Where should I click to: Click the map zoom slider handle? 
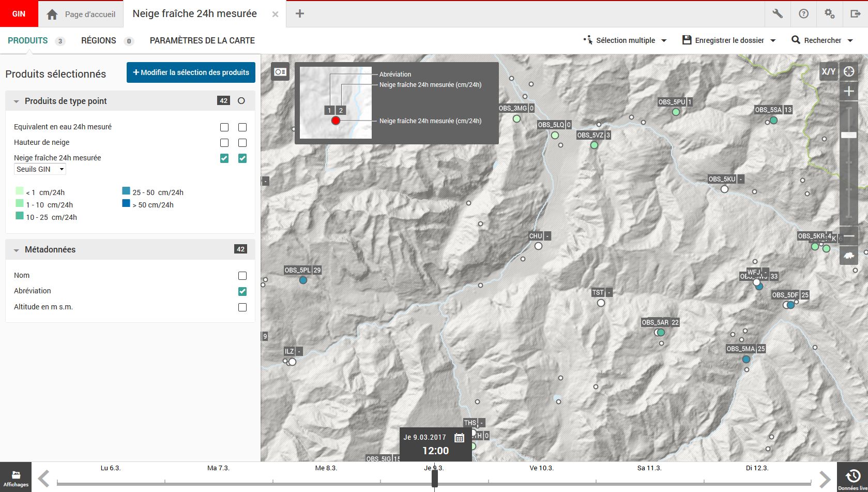[x=849, y=135]
